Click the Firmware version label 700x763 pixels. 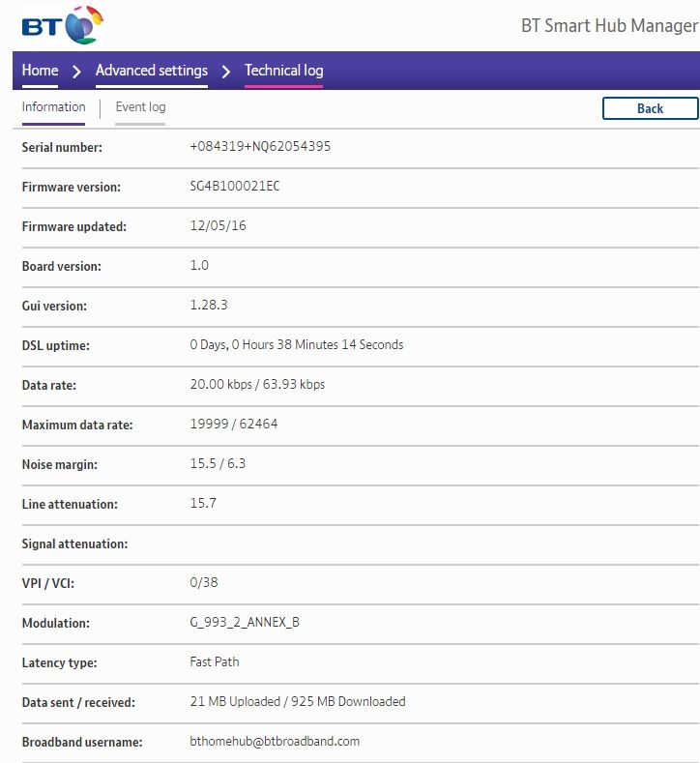(72, 187)
